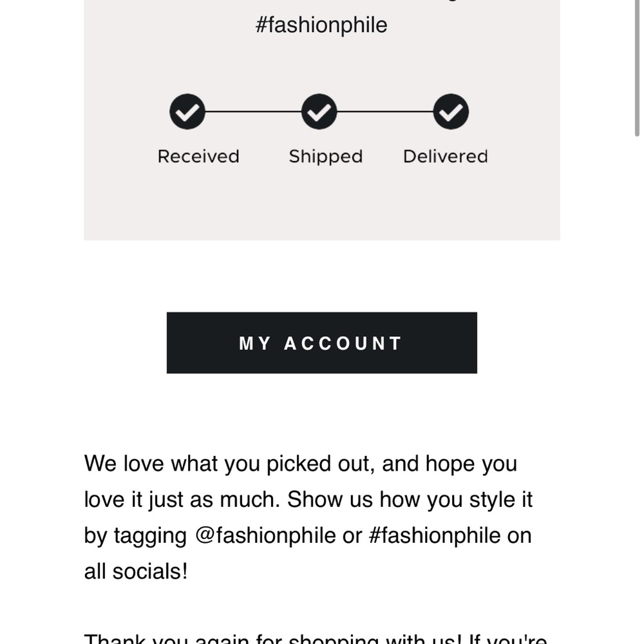Click the 'all socials!' text
Screen dimensions: 644x644
[x=136, y=572]
